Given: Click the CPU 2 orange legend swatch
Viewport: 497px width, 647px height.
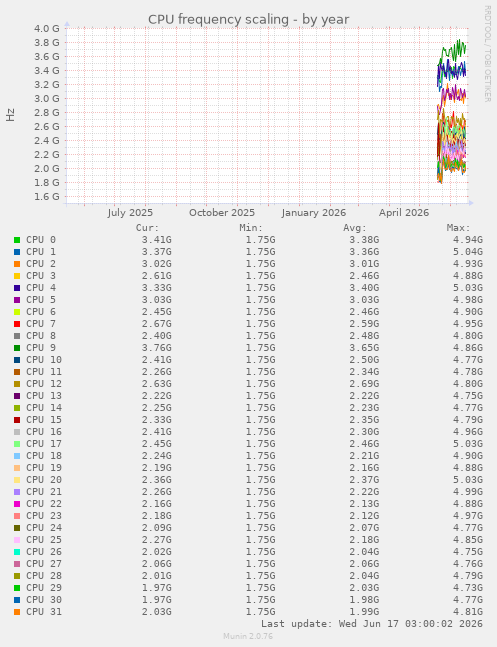Looking at the screenshot, I should (17, 264).
